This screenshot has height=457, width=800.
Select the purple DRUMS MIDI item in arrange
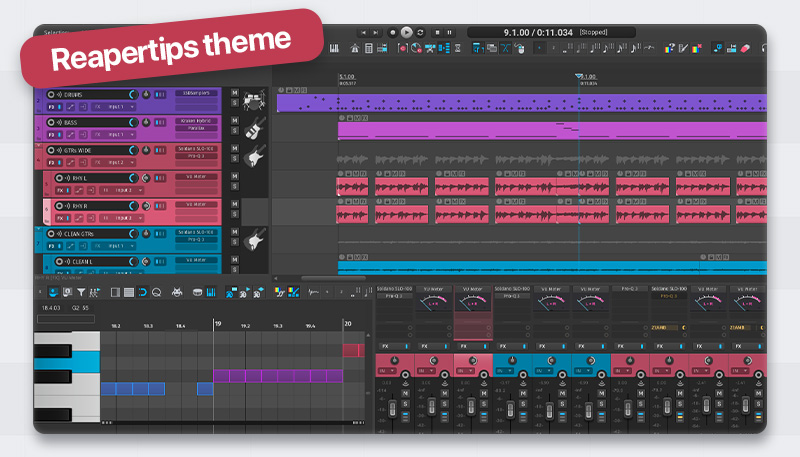[521, 103]
